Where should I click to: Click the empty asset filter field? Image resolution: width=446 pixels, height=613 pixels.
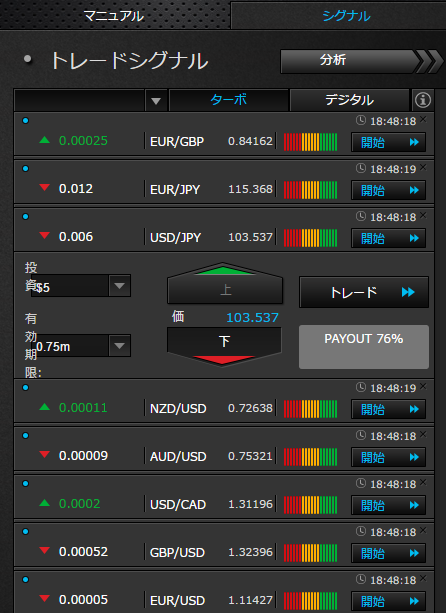pyautogui.click(x=80, y=100)
